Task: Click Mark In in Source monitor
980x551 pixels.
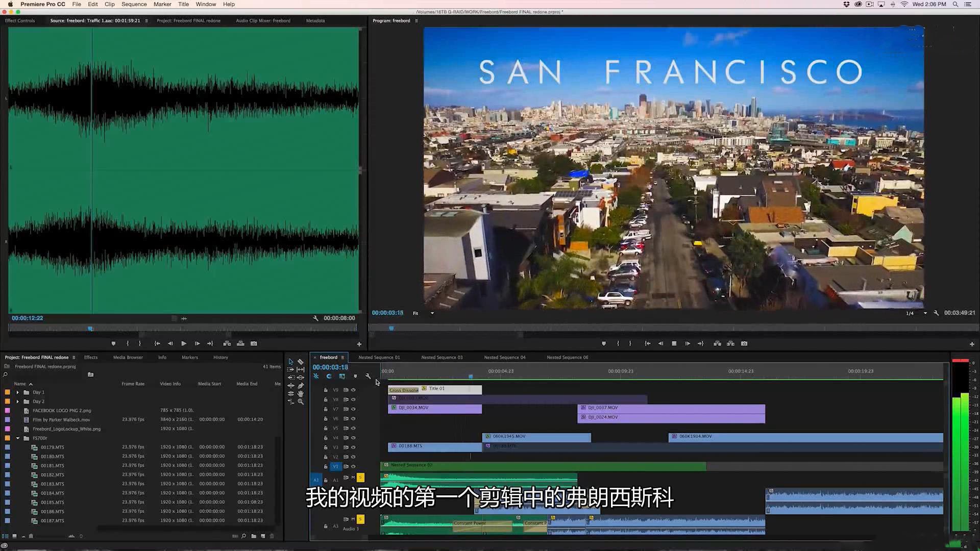Action: click(128, 343)
